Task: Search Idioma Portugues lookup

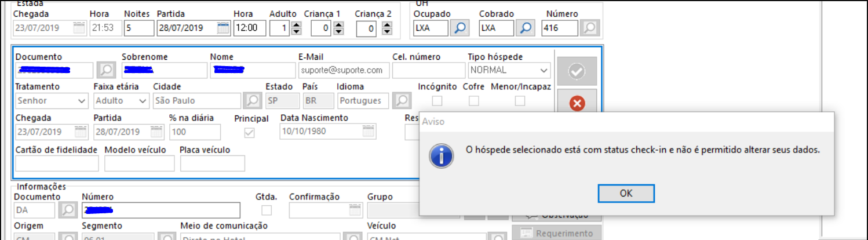Action: coord(402,101)
